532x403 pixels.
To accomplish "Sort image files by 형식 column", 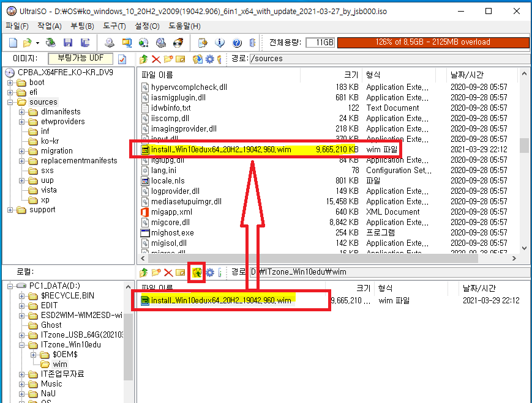I will point(399,75).
